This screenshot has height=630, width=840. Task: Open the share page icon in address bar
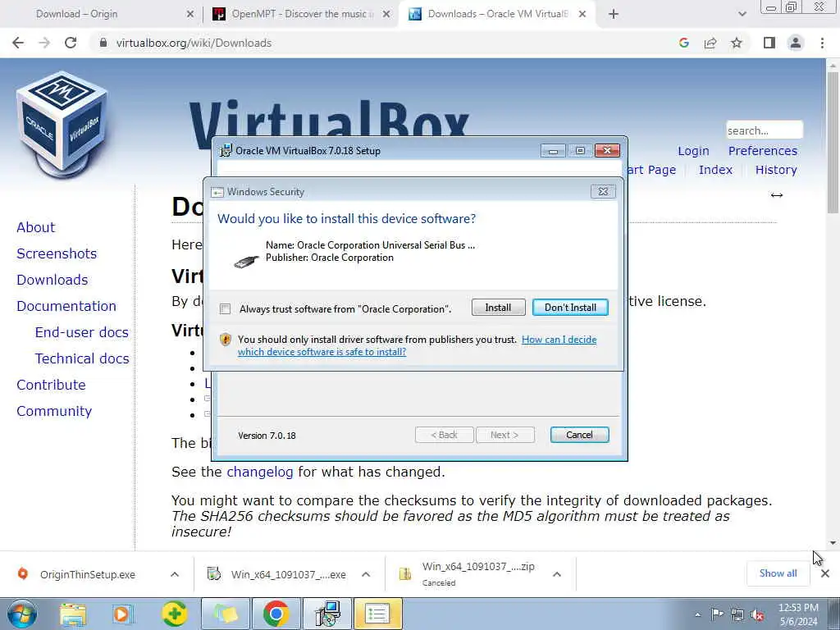click(710, 43)
